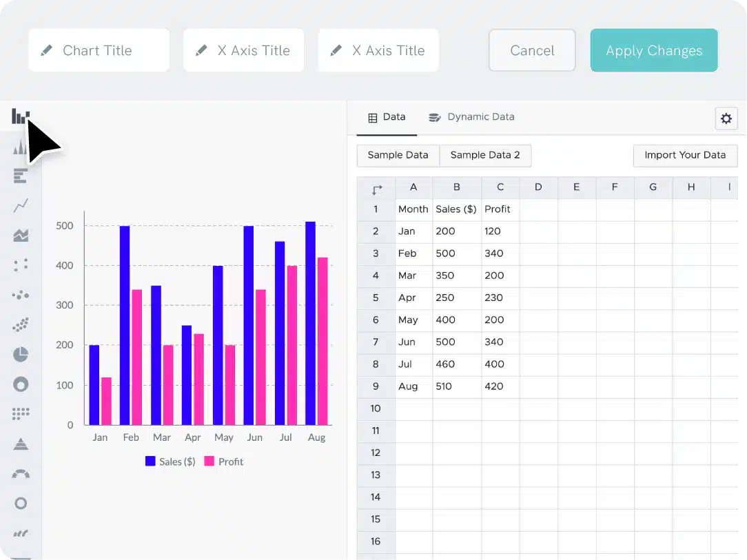
Task: Select the area chart icon
Action: pyautogui.click(x=21, y=236)
